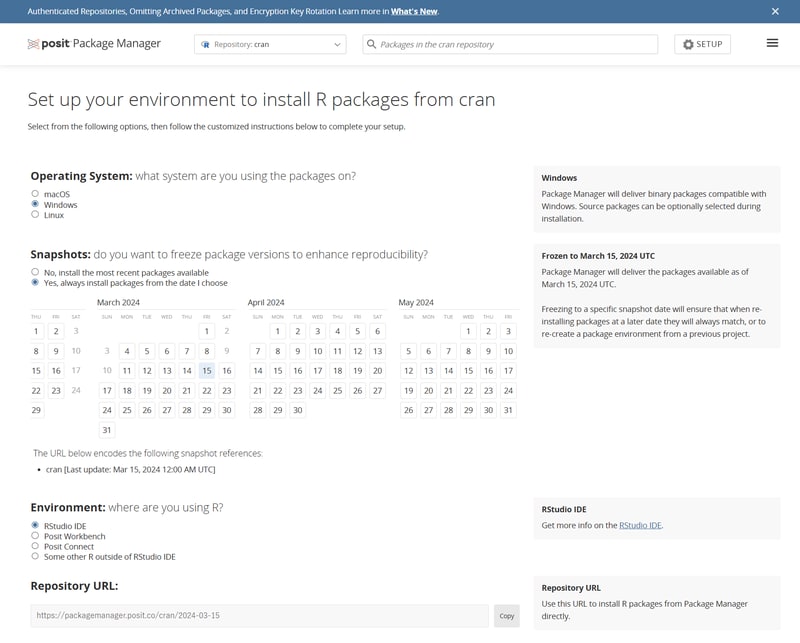The image size is (800, 643).
Task: Pick May 1 in the calendar
Action: coord(468,331)
